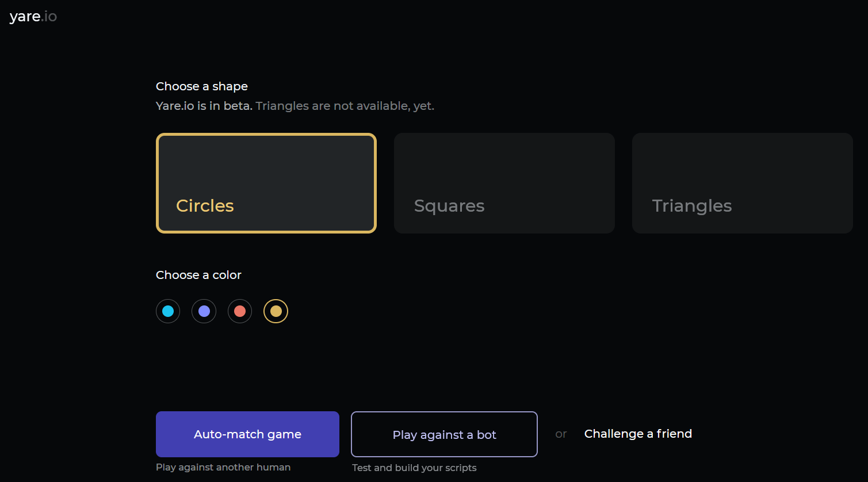The image size is (868, 482).
Task: Click the 'Choose a color' heading
Action: (198, 275)
